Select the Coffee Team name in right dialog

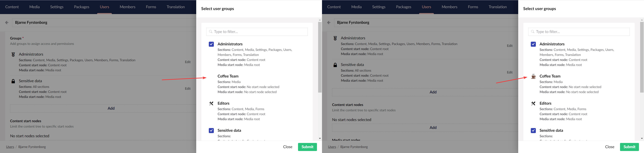[x=550, y=76]
